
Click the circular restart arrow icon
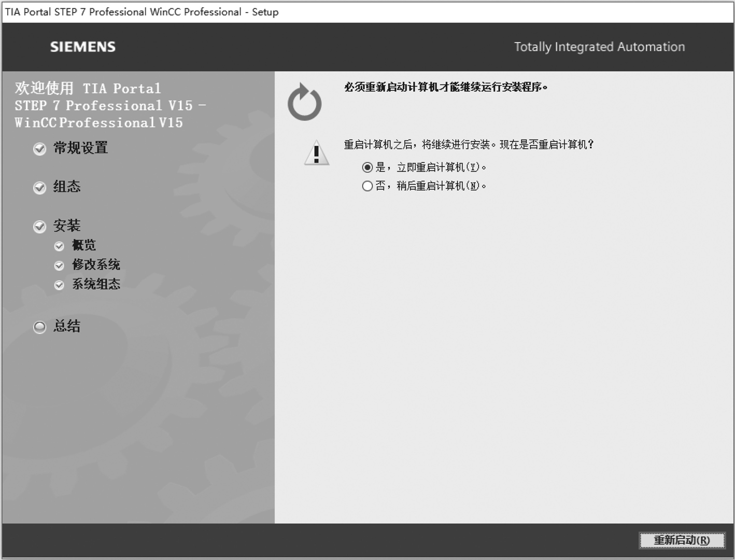[305, 102]
